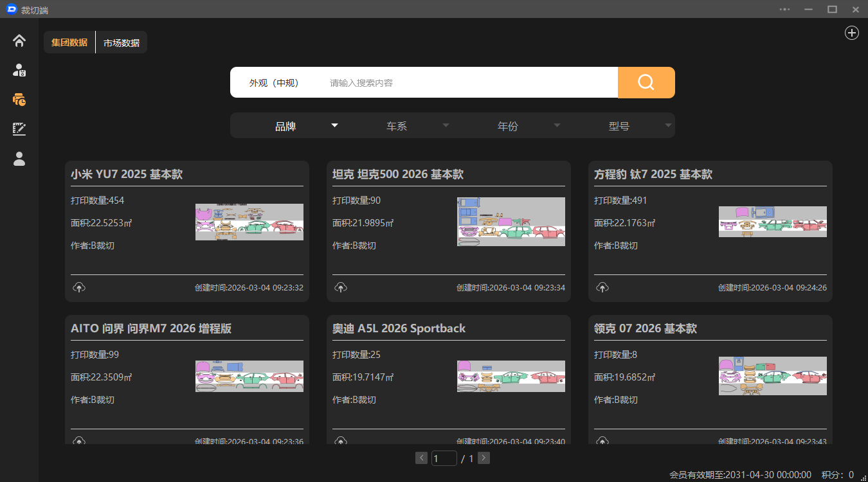Image resolution: width=868 pixels, height=482 pixels.
Task: Click the orange search magnifier button
Action: tap(646, 82)
